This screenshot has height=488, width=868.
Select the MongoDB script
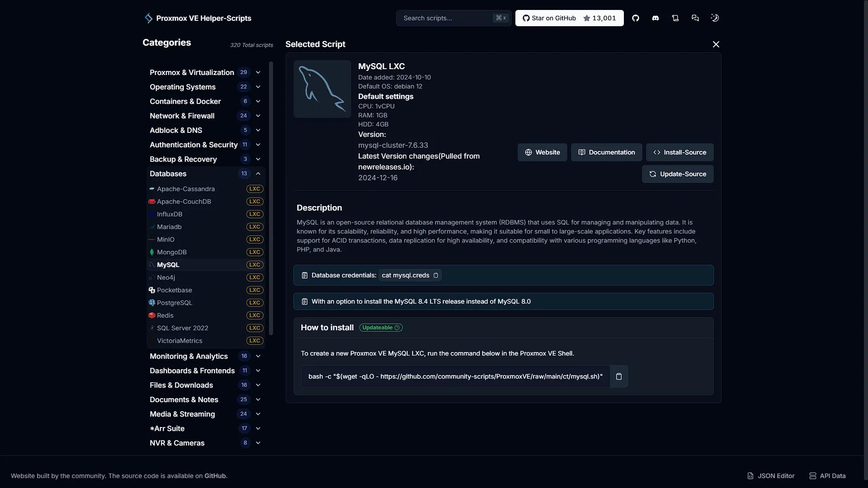point(206,252)
